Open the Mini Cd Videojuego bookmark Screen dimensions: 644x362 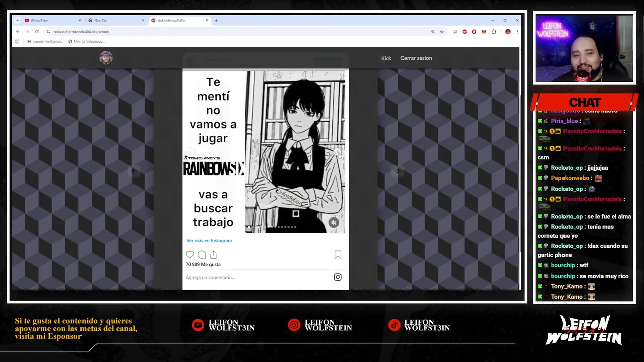86,41
